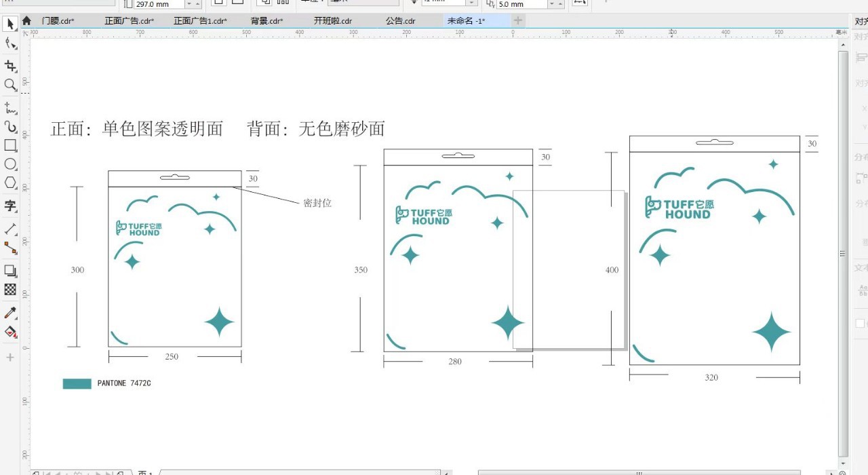Viewport: 868px width, 475px height.
Task: Select the Drop Shadow tool
Action: tap(10, 271)
